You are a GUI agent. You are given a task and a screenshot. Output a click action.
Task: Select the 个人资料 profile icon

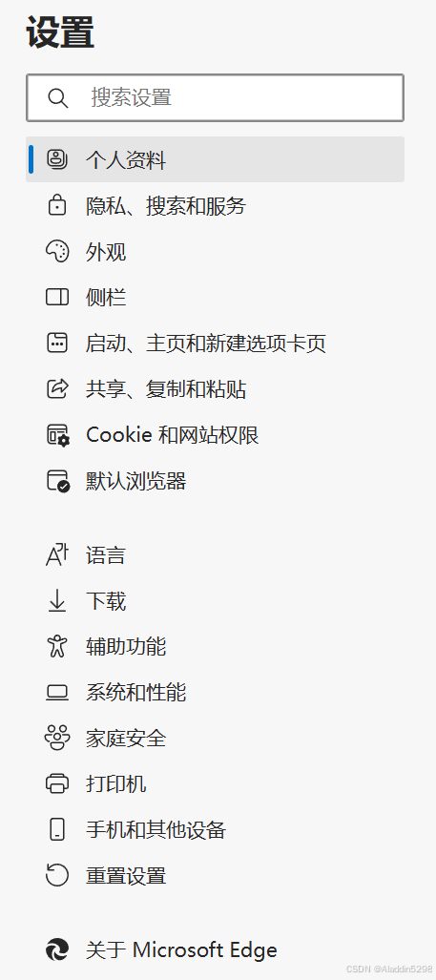pyautogui.click(x=57, y=159)
